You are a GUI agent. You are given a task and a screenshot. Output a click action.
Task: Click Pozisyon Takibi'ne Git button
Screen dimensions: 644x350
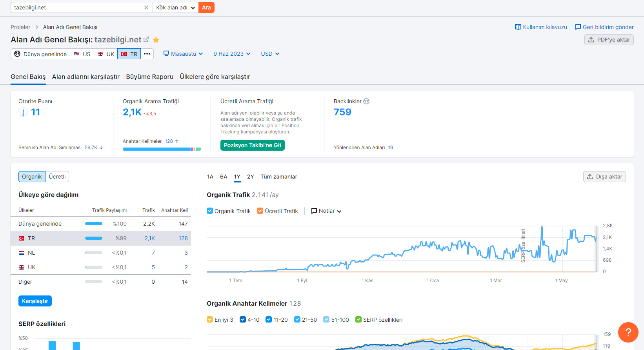click(253, 145)
